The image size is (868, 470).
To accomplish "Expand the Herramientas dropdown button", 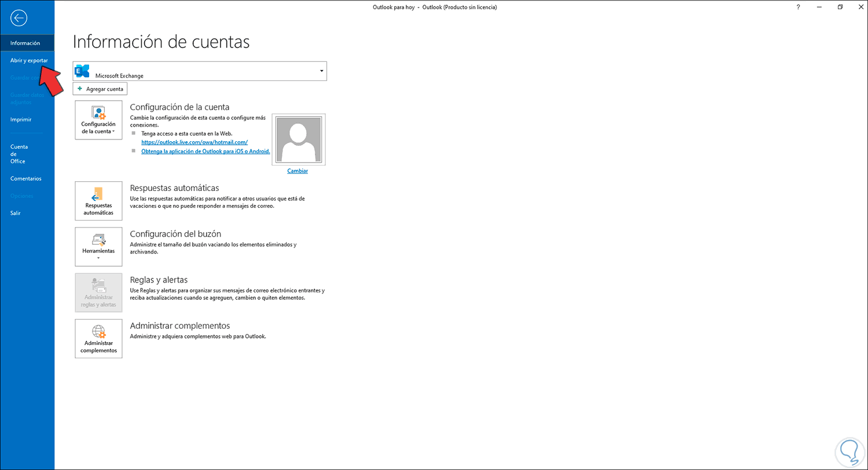I will point(98,247).
